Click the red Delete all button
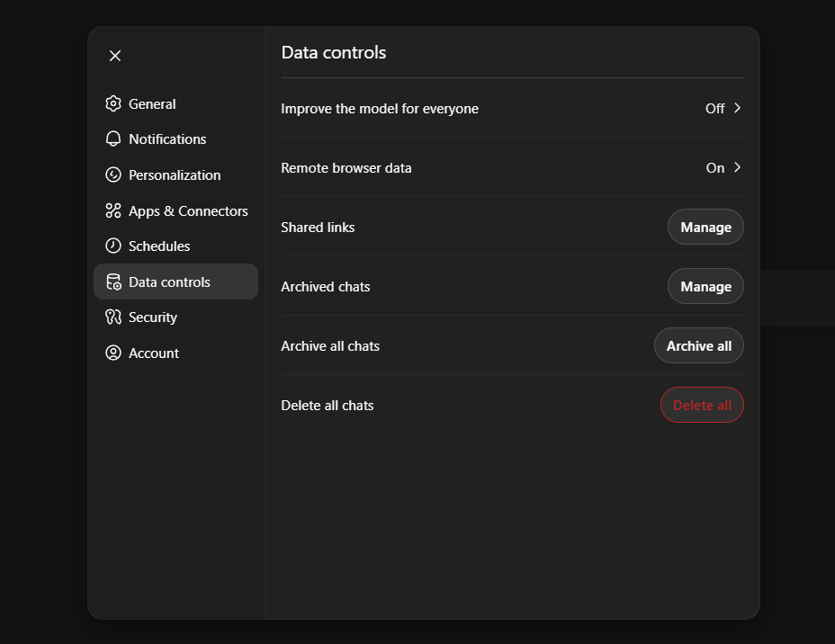The height and width of the screenshot is (644, 835). pyautogui.click(x=702, y=405)
